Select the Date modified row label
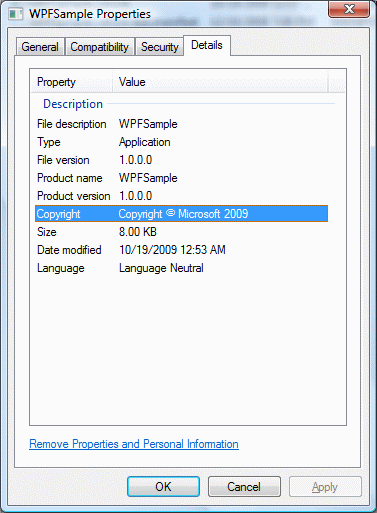This screenshot has width=377, height=513. pyautogui.click(x=69, y=250)
